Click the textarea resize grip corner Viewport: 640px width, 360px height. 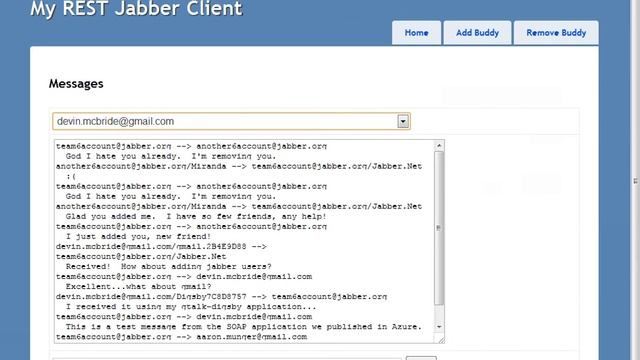coord(441,340)
